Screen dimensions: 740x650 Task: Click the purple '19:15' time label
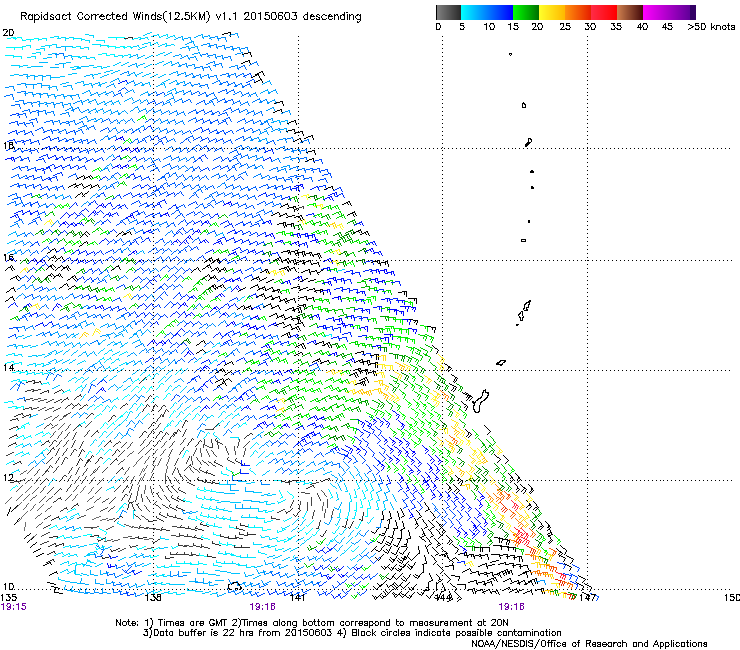(14, 607)
